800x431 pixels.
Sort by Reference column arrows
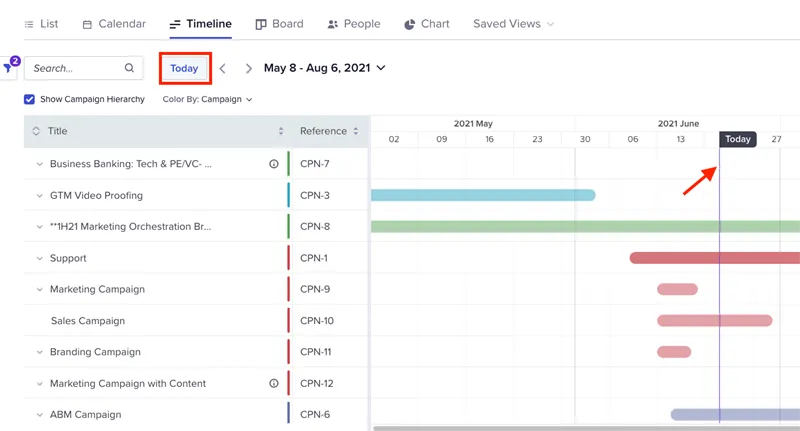click(356, 131)
